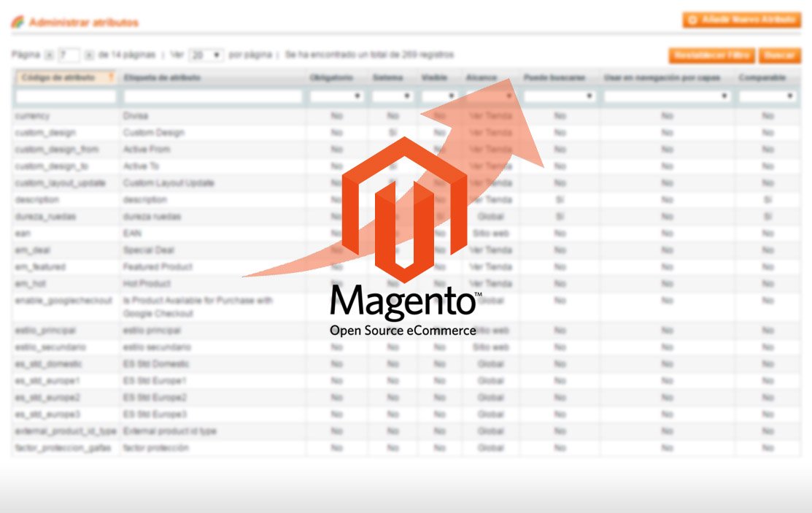Open the estilo_principal attribute code
The image size is (812, 513).
click(x=45, y=331)
